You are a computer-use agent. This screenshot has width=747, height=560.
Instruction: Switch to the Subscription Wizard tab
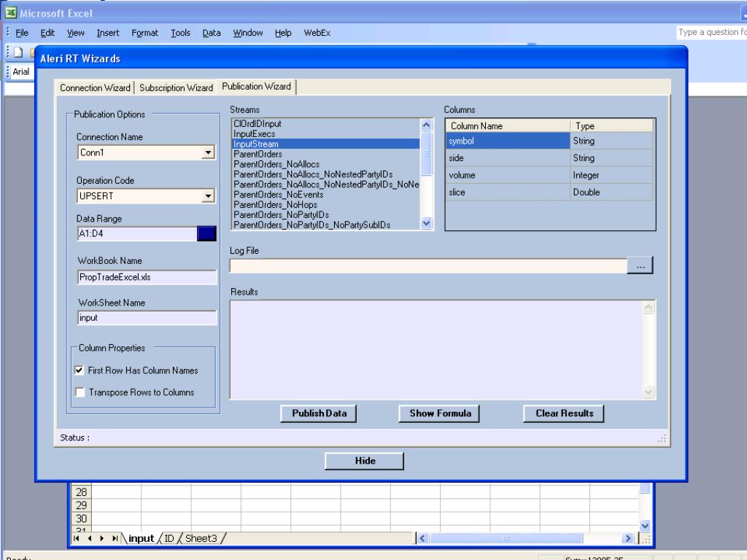click(177, 87)
